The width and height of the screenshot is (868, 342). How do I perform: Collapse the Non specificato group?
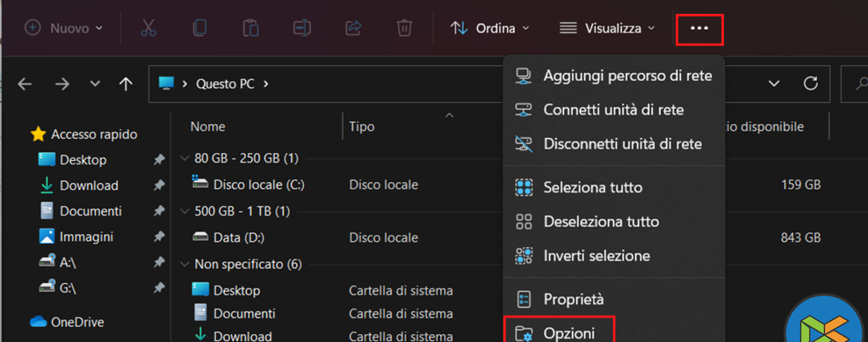coord(184,264)
